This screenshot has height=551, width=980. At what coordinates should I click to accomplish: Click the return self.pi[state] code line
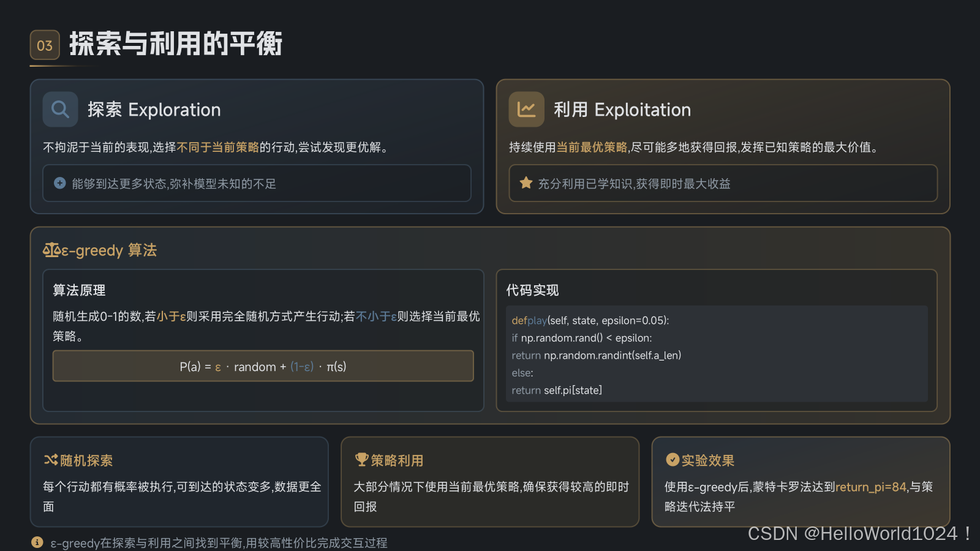(x=557, y=390)
